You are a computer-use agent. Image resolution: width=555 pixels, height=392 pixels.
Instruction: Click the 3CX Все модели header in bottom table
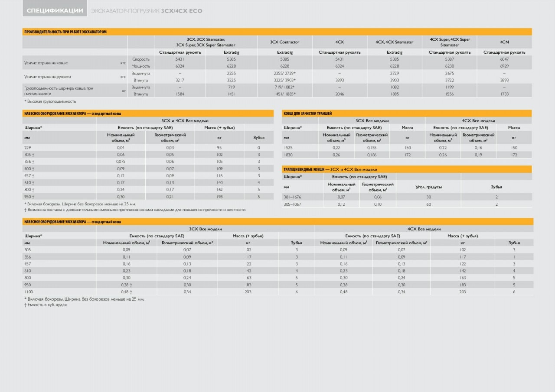[x=206, y=229]
